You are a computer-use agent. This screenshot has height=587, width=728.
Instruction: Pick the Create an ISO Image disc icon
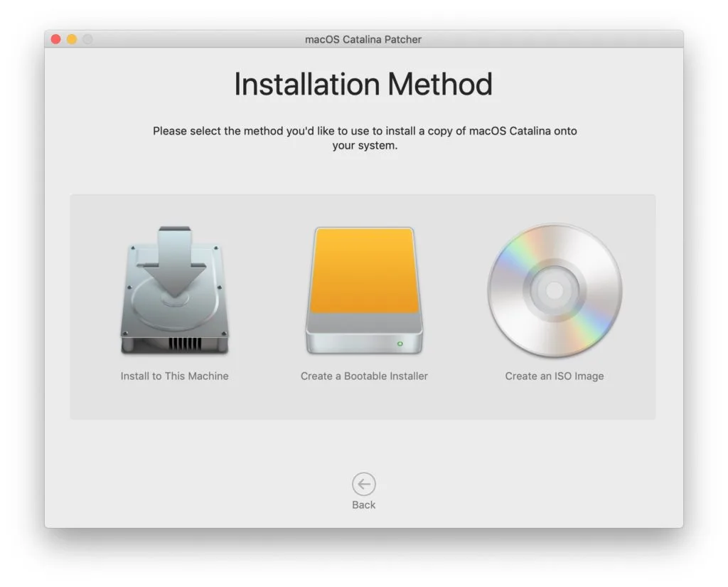554,290
